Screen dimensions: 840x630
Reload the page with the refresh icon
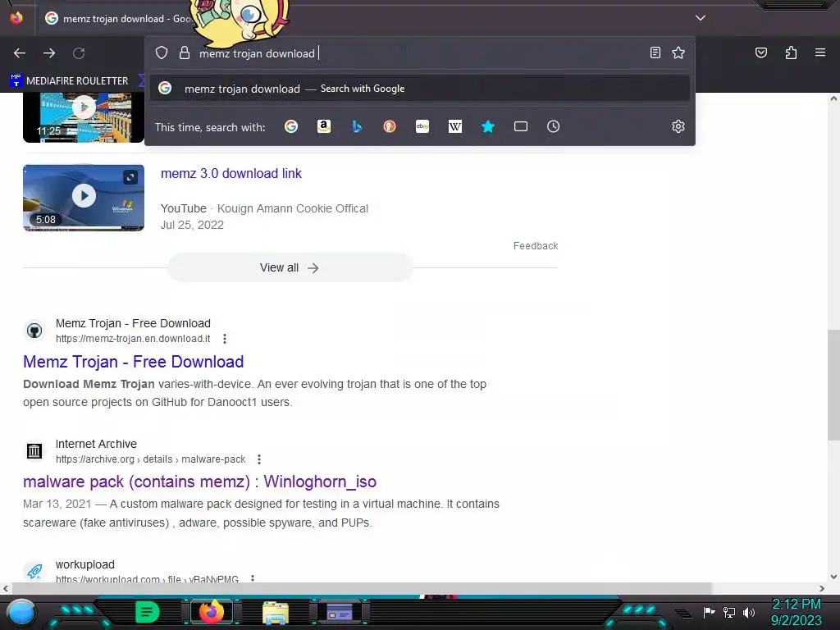79,53
